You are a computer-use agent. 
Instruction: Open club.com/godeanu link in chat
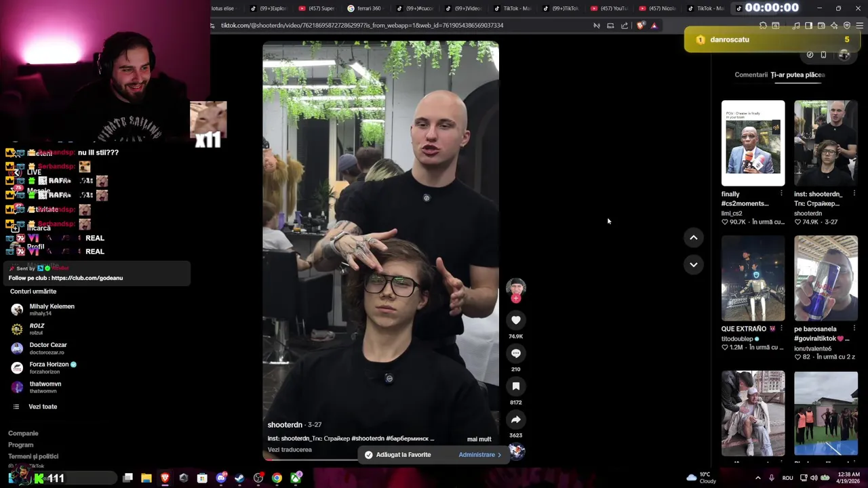coord(87,278)
